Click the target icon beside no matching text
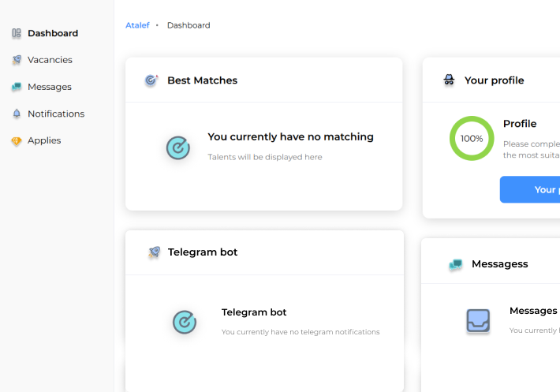560x392 pixels. click(177, 147)
